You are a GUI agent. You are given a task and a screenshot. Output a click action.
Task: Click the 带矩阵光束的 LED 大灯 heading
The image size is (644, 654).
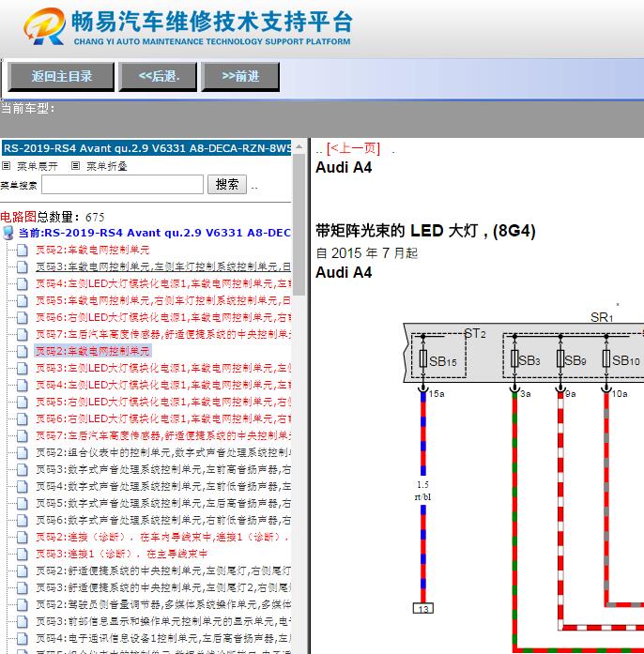coord(425,231)
